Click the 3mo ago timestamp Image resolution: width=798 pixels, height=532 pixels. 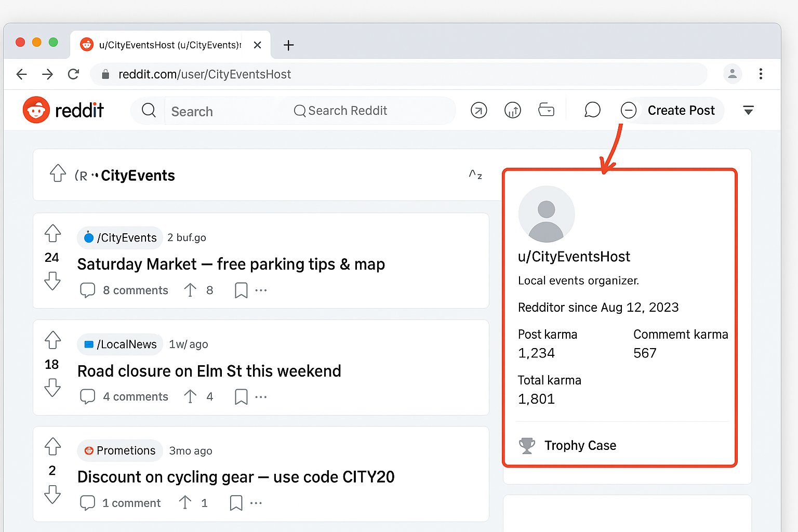(x=191, y=451)
